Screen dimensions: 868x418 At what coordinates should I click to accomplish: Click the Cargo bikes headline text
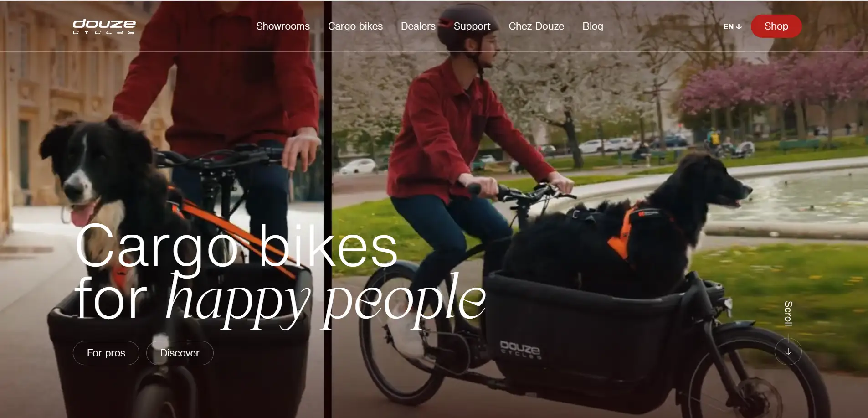point(236,246)
